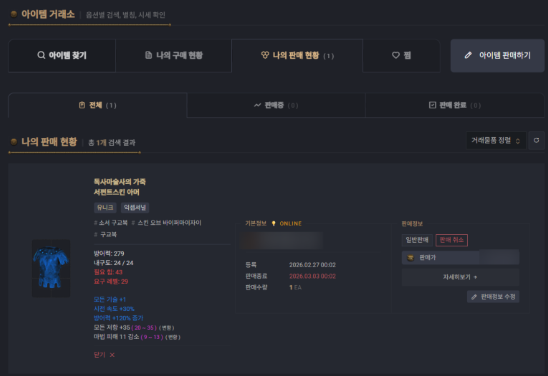The width and height of the screenshot is (548, 376).
Task: Click the #소서 구교복 hashtag
Action: [111, 223]
